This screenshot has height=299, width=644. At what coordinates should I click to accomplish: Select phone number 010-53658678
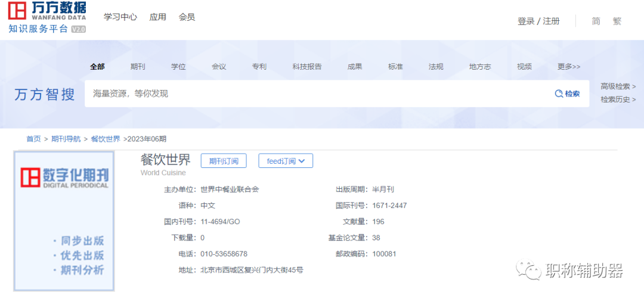tap(224, 254)
